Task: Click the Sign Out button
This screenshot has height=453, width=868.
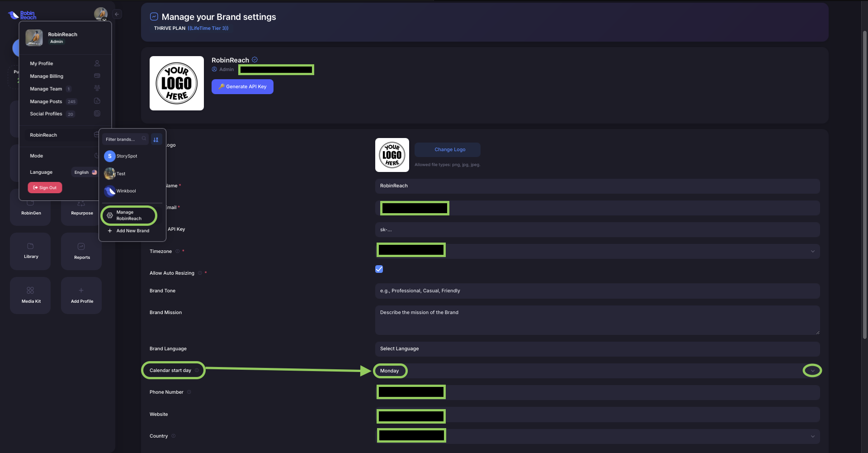Action: coord(45,188)
